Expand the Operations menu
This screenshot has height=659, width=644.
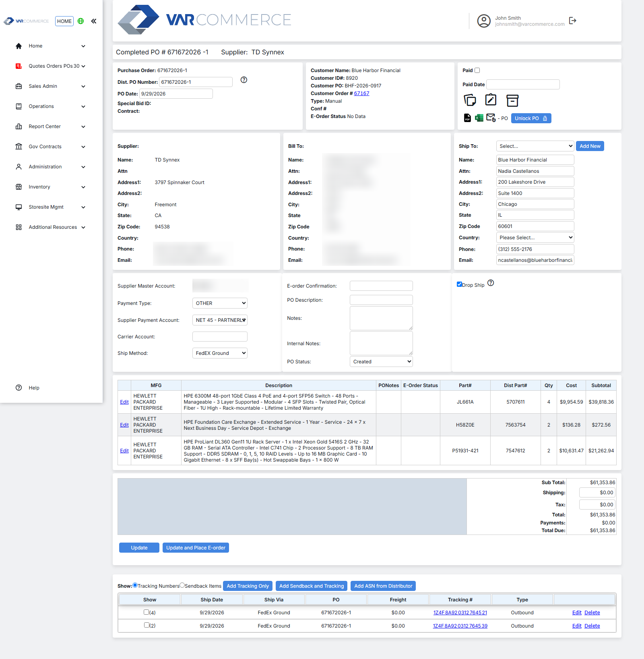click(51, 106)
